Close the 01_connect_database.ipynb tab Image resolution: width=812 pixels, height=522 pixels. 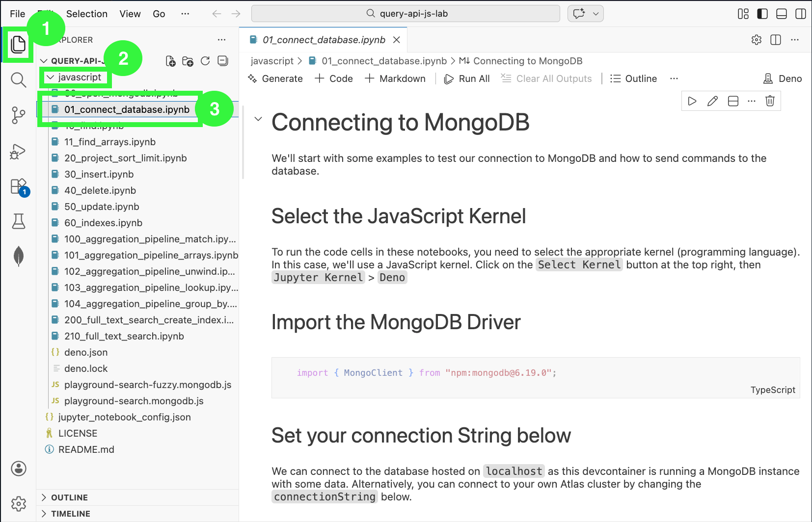point(397,40)
